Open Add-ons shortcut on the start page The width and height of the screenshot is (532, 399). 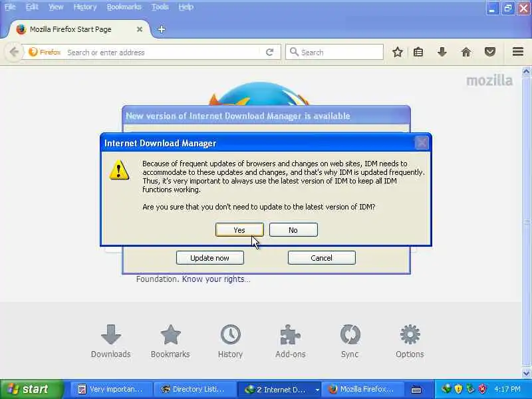(x=290, y=341)
